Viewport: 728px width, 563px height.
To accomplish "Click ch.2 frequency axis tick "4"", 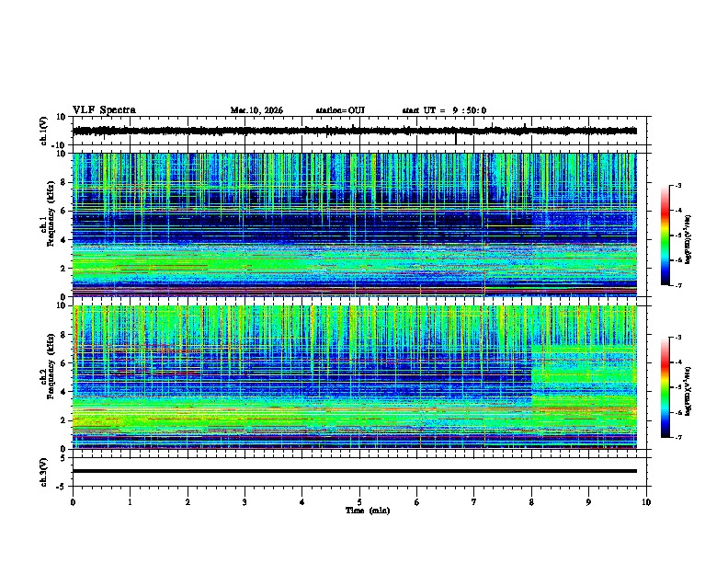I will tap(64, 392).
